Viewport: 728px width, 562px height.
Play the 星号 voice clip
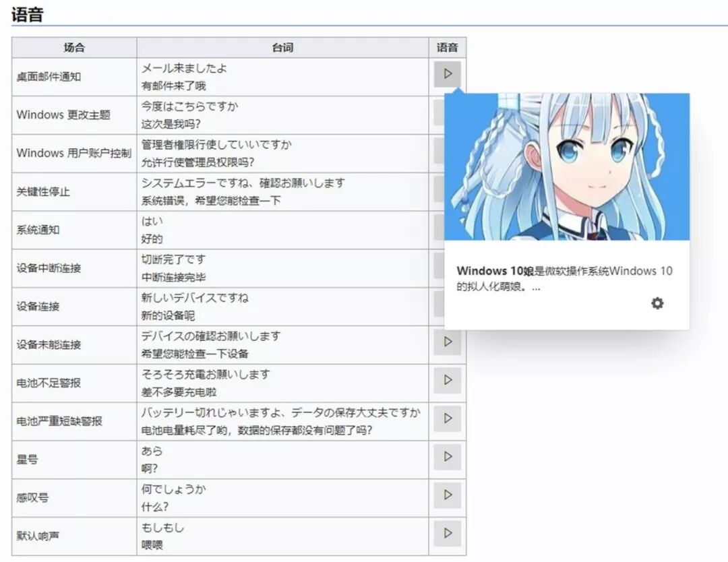447,457
